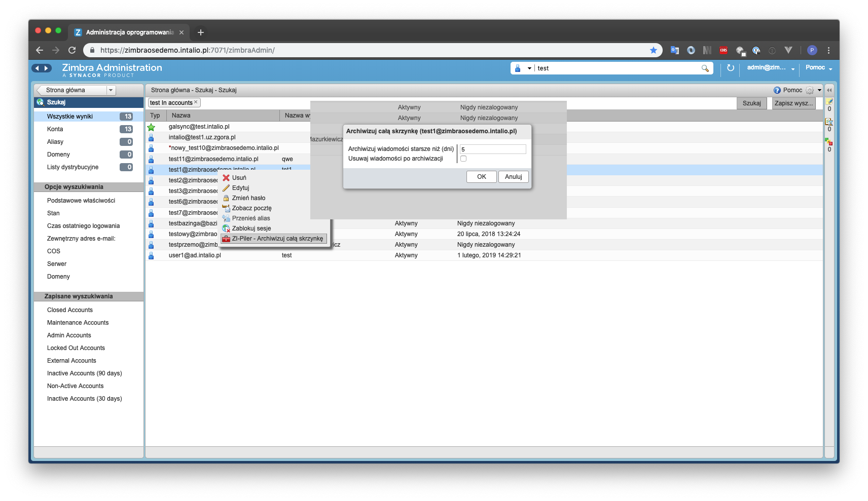Open Closed Accounts saved search
868x501 pixels.
[70, 310]
